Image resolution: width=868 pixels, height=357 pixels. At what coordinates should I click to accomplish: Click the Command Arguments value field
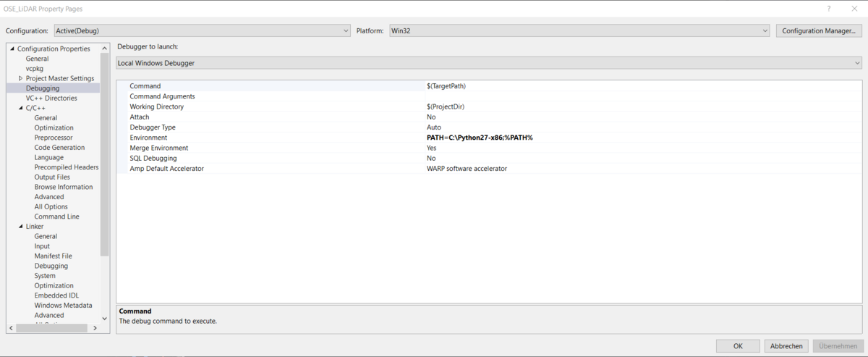[x=637, y=96]
